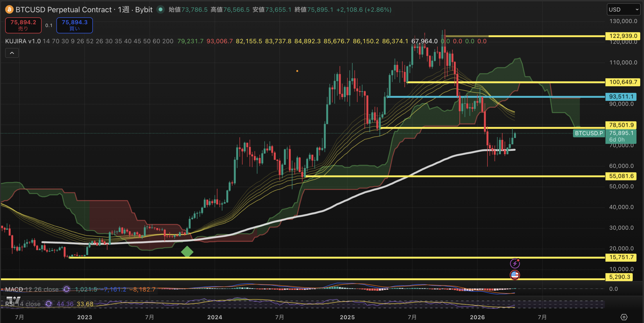644x323 pixels.
Task: Open chart settings gear icon
Action: point(624,317)
